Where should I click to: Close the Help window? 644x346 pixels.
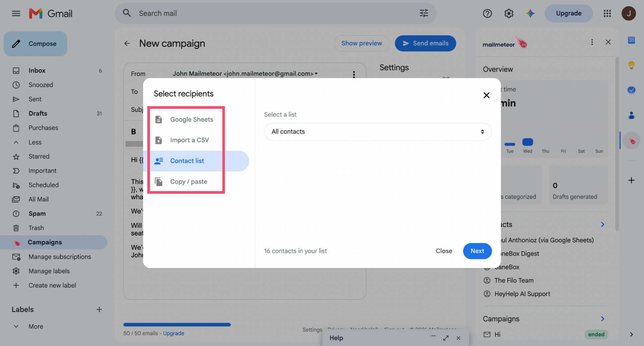[458, 338]
